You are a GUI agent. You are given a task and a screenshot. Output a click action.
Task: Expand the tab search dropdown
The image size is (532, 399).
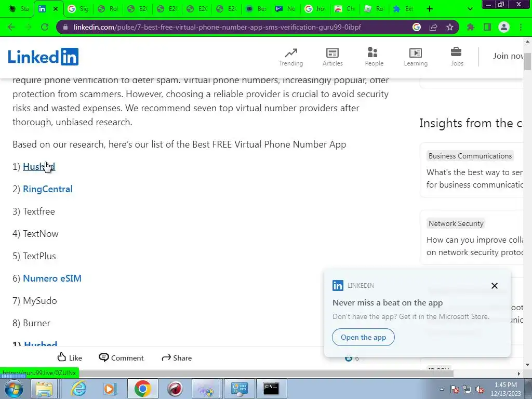coord(470,9)
